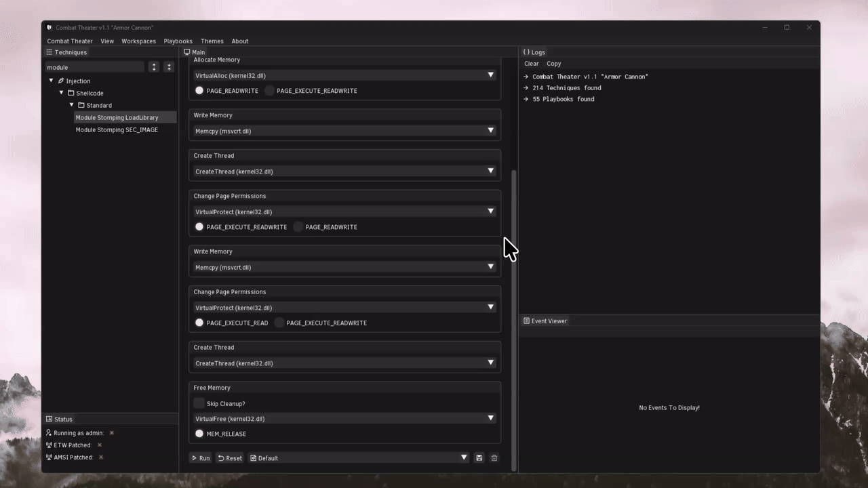Open the Default preset dropdown
This screenshot has width=868, height=488.
click(x=359, y=458)
